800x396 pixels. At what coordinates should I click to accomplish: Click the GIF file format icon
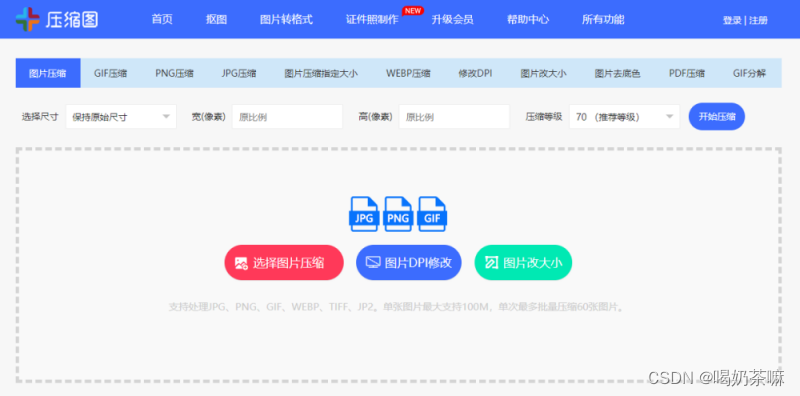(x=432, y=214)
